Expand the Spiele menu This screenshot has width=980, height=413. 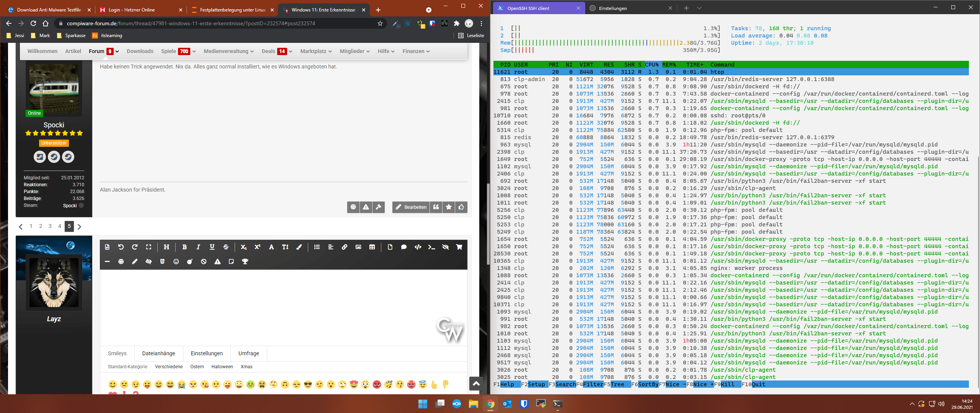pos(194,51)
